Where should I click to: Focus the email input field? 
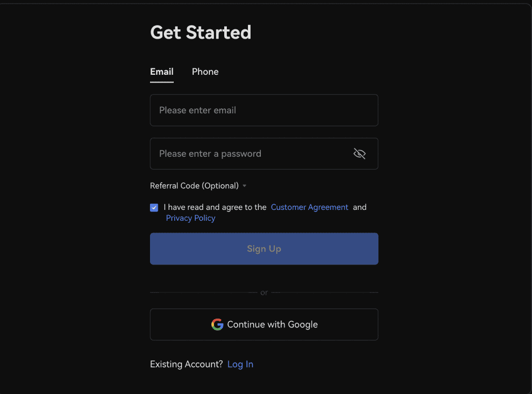pyautogui.click(x=264, y=110)
